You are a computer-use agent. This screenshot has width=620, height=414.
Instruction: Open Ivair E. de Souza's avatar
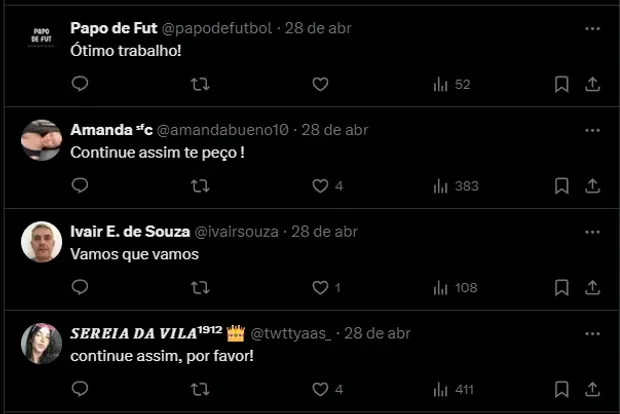click(42, 242)
